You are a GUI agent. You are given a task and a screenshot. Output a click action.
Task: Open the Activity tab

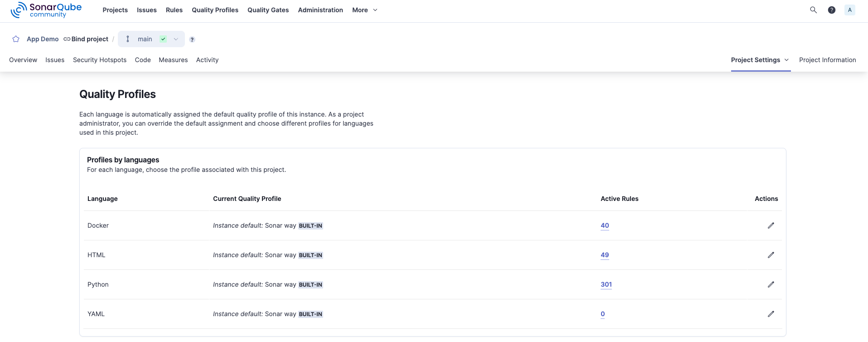pyautogui.click(x=207, y=60)
